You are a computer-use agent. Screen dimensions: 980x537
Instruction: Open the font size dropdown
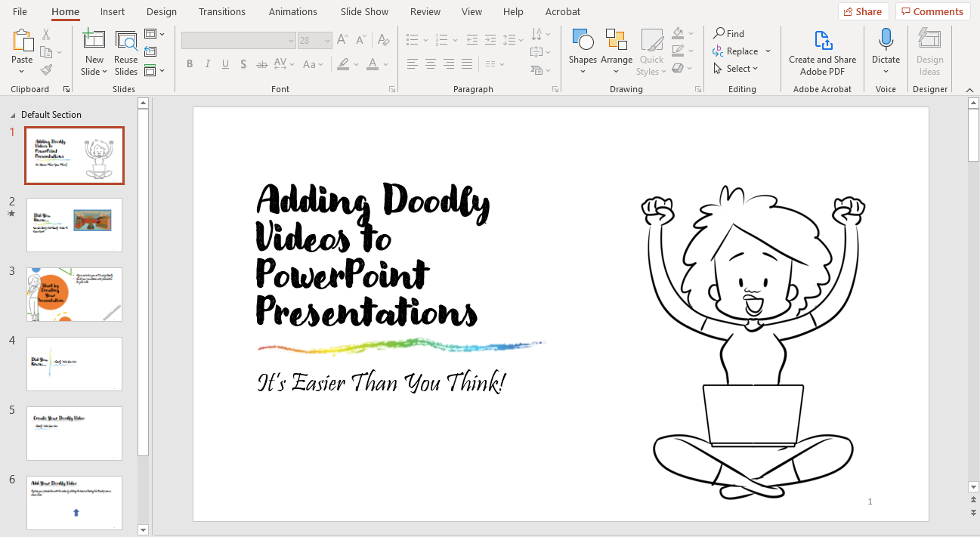pyautogui.click(x=326, y=40)
